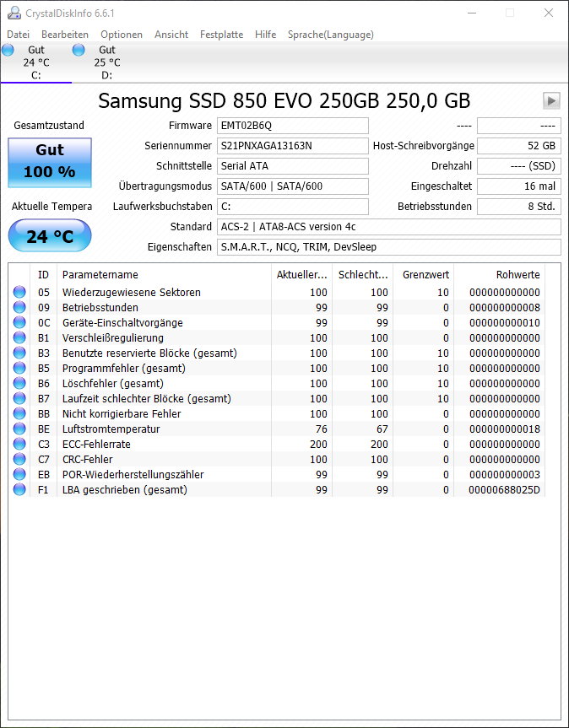
Task: Select the Wiederzugewiesene Sektoren parameter name
Action: pyautogui.click(x=132, y=292)
